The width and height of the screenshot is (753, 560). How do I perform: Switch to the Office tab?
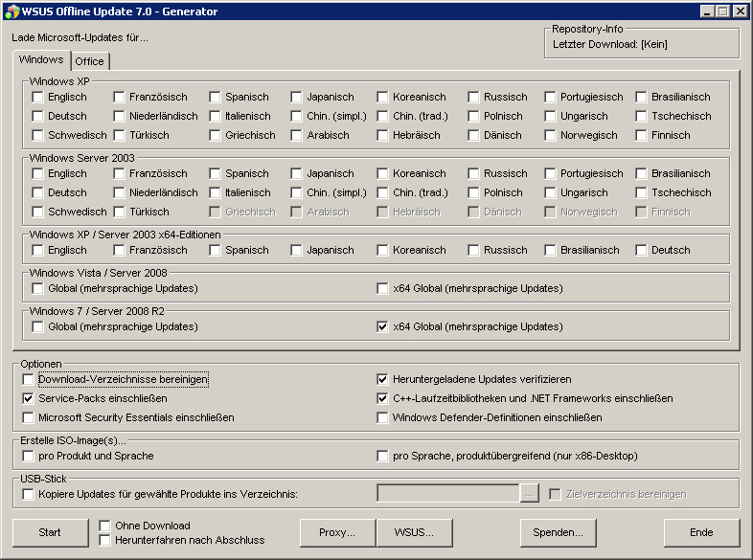point(90,61)
